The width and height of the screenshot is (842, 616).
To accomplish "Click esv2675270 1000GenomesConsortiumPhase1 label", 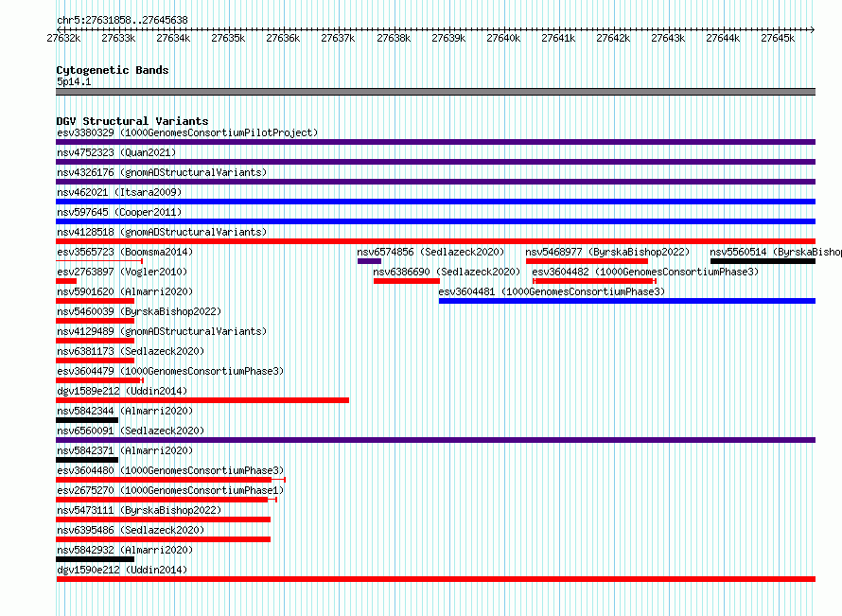I will [x=170, y=490].
